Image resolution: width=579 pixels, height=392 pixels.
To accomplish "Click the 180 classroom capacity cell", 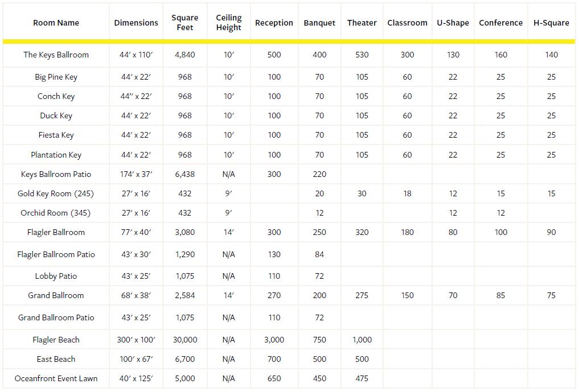I will coord(407,232).
